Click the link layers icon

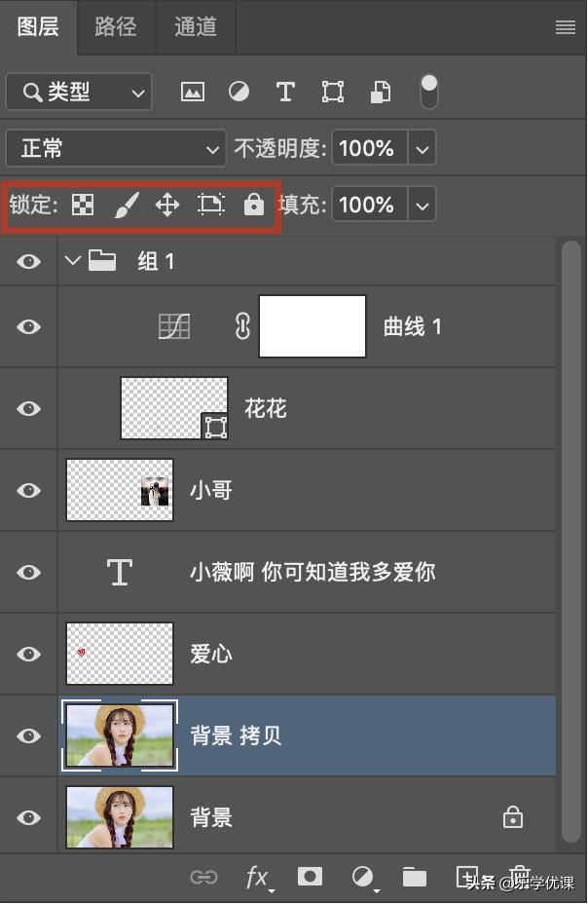coord(203,878)
